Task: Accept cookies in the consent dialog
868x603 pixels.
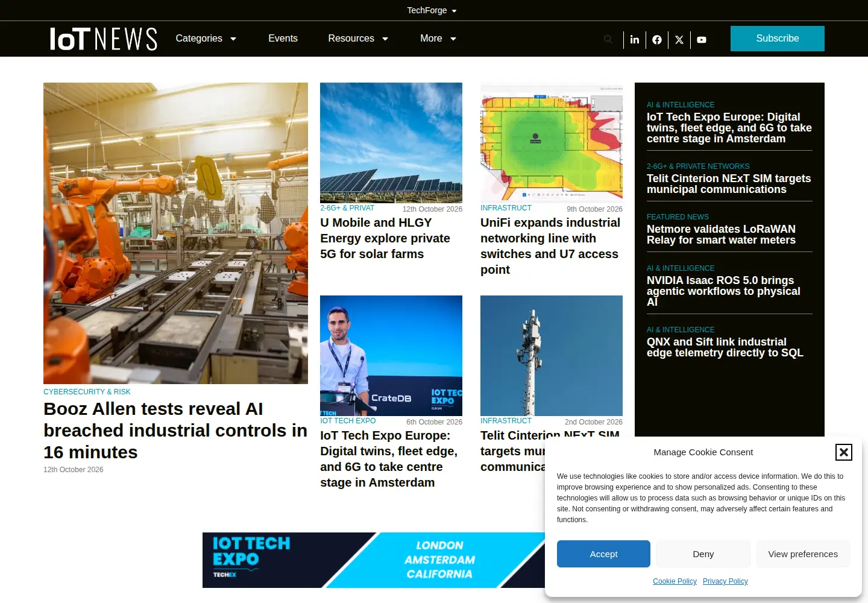Action: click(x=603, y=554)
